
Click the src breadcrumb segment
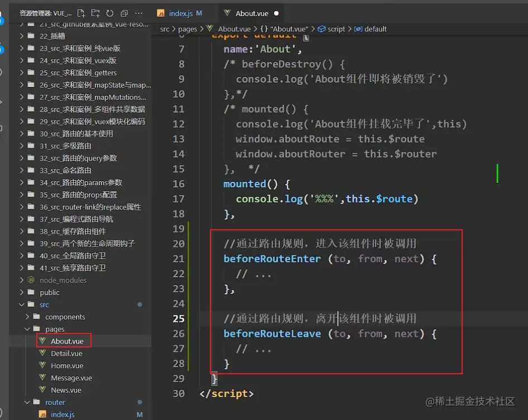165,29
